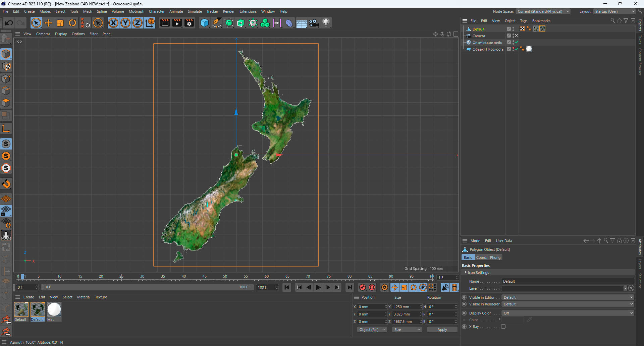Viewport: 644px width, 346px height.
Task: Open viewport Cameras menu
Action: [43, 34]
